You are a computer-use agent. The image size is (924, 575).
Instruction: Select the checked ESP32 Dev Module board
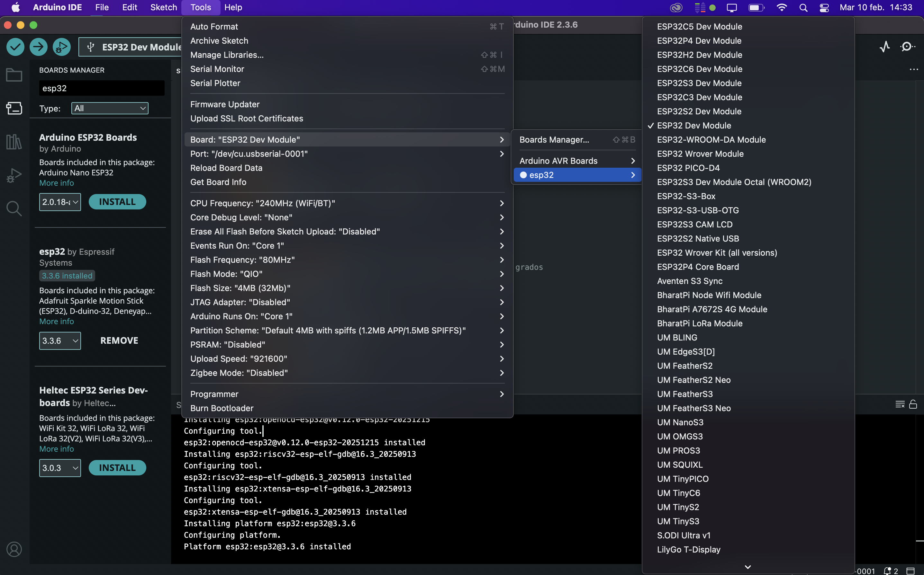(694, 126)
